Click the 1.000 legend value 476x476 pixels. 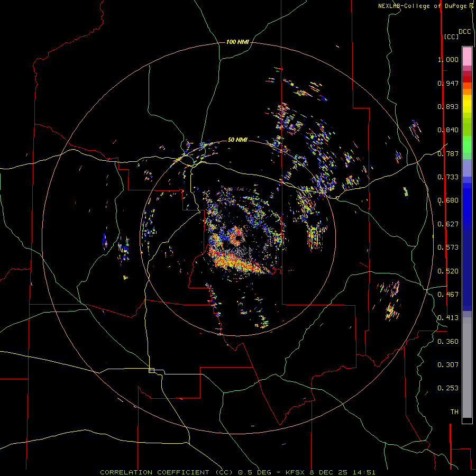point(448,59)
